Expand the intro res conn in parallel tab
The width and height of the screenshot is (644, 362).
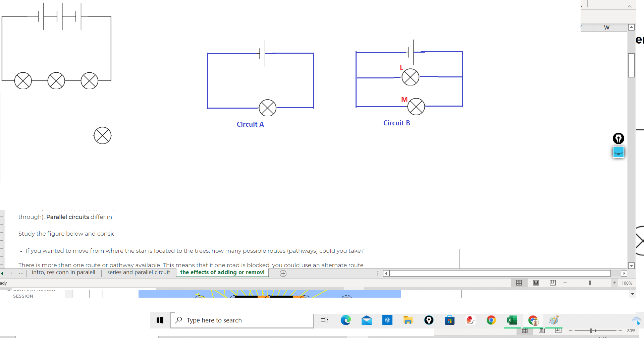[63, 272]
